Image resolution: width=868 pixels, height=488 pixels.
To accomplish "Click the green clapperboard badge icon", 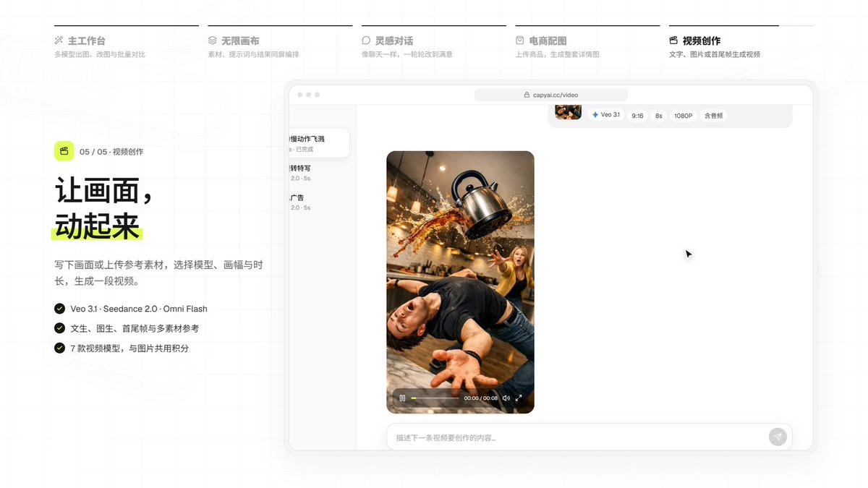I will tap(64, 151).
